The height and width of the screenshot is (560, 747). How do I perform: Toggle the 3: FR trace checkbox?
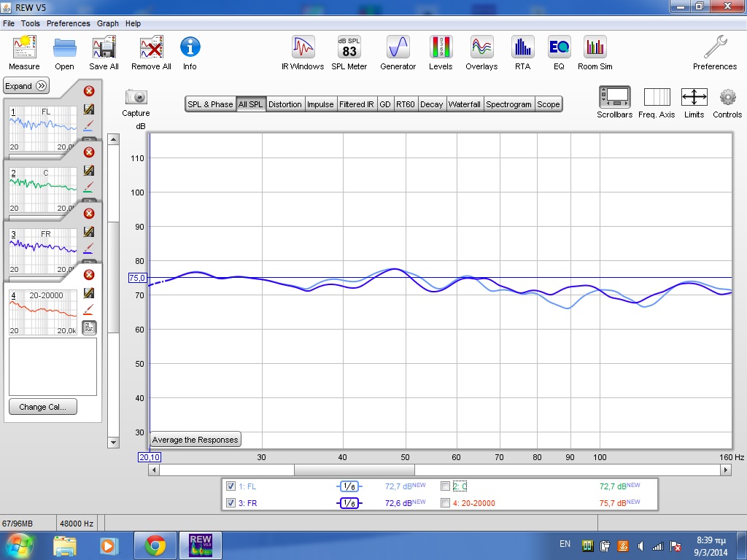231,503
